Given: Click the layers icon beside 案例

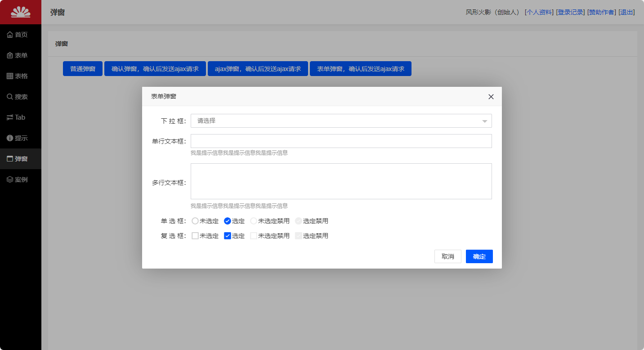Looking at the screenshot, I should click(10, 179).
